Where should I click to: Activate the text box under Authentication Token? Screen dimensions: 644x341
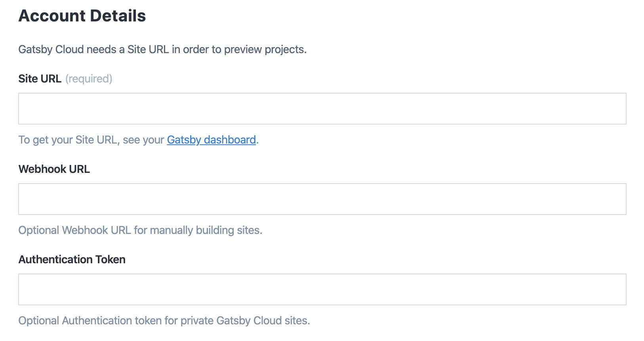pyautogui.click(x=322, y=289)
